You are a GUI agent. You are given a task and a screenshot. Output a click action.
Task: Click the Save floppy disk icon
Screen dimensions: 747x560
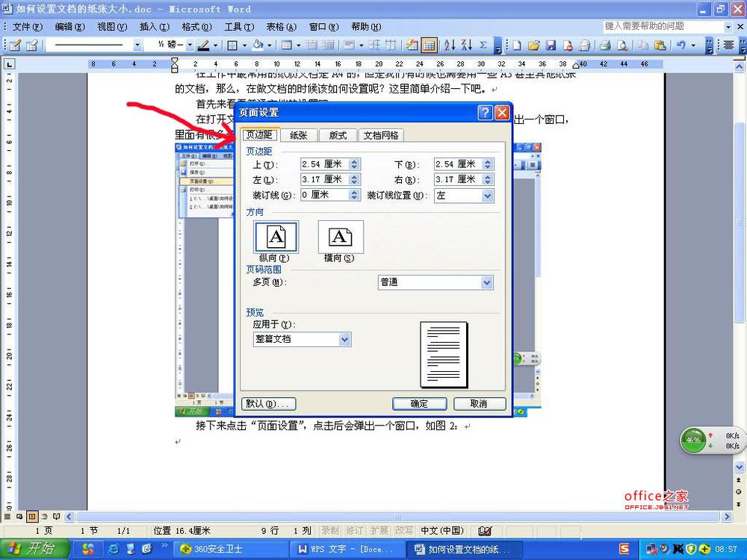coord(551,46)
